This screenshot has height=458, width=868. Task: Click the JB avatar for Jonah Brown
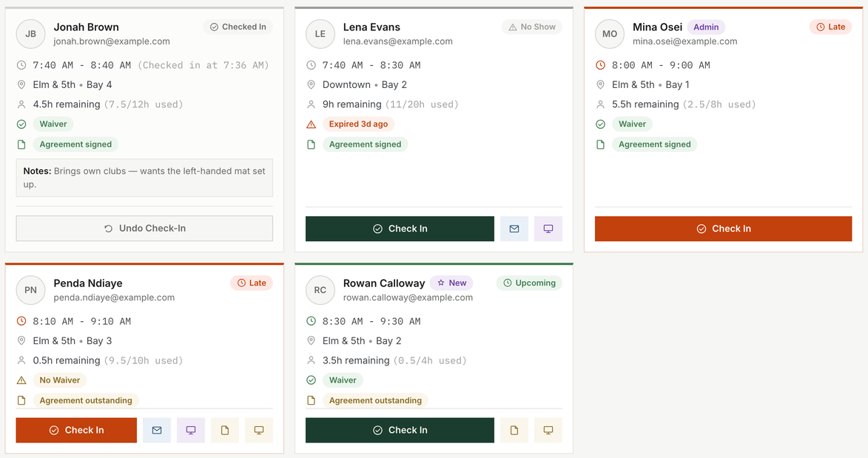pos(30,34)
